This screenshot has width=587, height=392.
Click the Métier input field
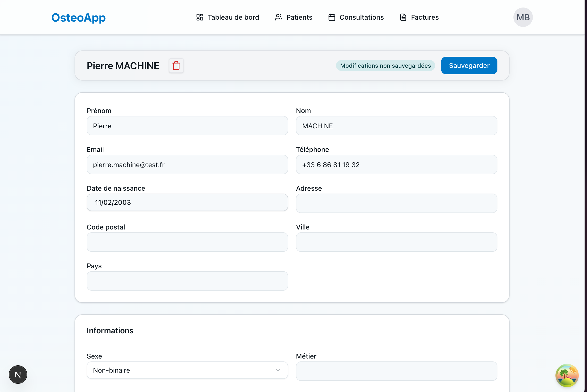[x=396, y=371]
